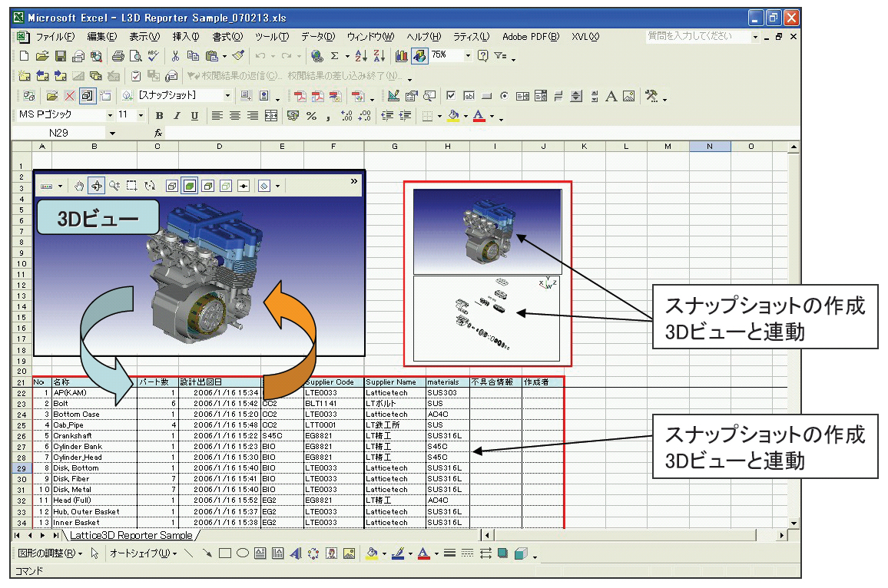Image resolution: width=888 pixels, height=588 pixels.
Task: Click the help question input field
Action: pyautogui.click(x=698, y=36)
